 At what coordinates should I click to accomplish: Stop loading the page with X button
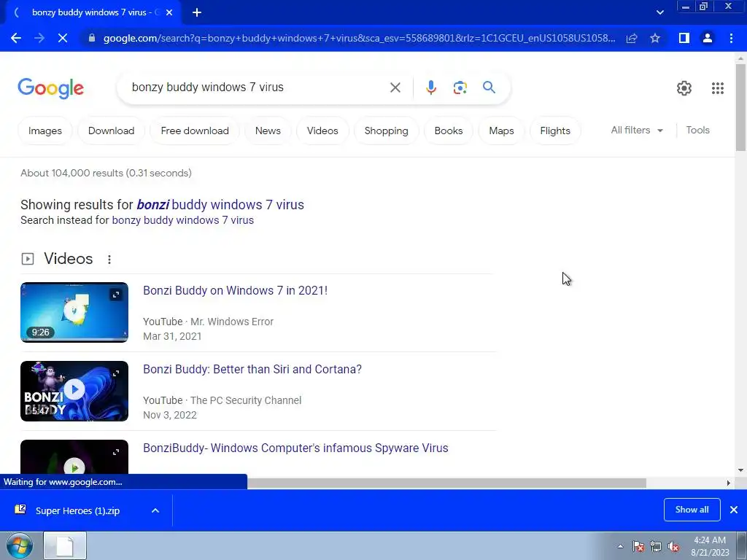pyautogui.click(x=63, y=38)
